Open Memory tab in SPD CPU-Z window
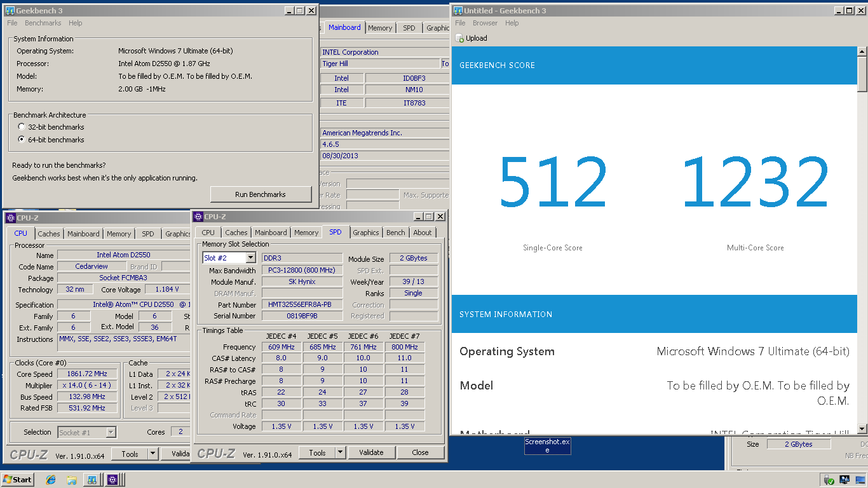Image resolution: width=868 pixels, height=488 pixels. pos(306,233)
